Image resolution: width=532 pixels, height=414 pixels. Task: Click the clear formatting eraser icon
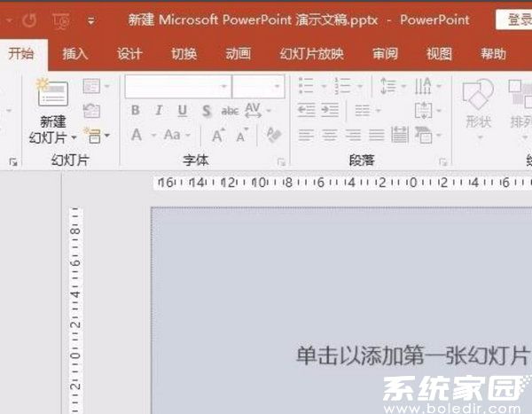(x=273, y=135)
